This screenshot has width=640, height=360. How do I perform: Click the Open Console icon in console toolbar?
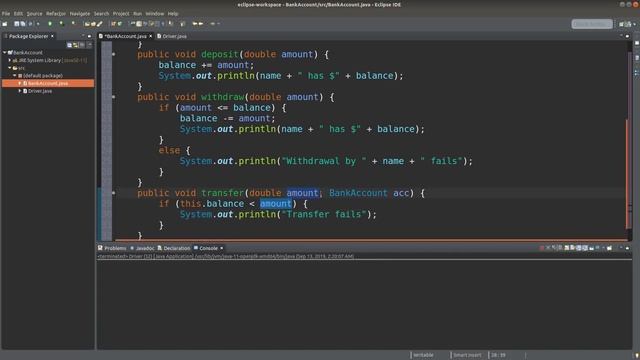(609, 248)
